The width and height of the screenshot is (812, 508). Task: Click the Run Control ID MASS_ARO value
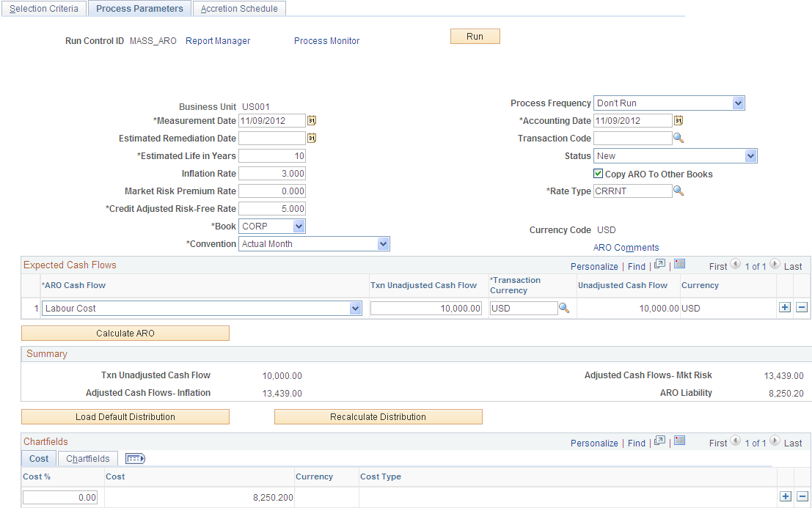pyautogui.click(x=153, y=41)
